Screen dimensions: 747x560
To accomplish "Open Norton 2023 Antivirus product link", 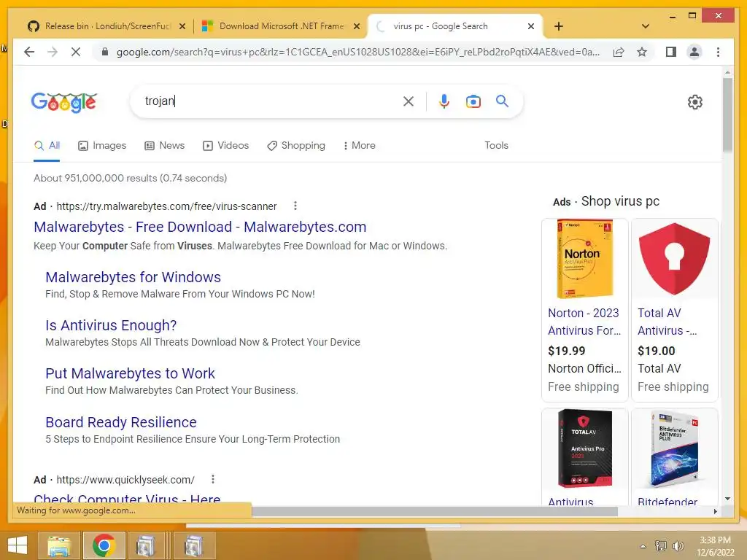I will pyautogui.click(x=584, y=322).
